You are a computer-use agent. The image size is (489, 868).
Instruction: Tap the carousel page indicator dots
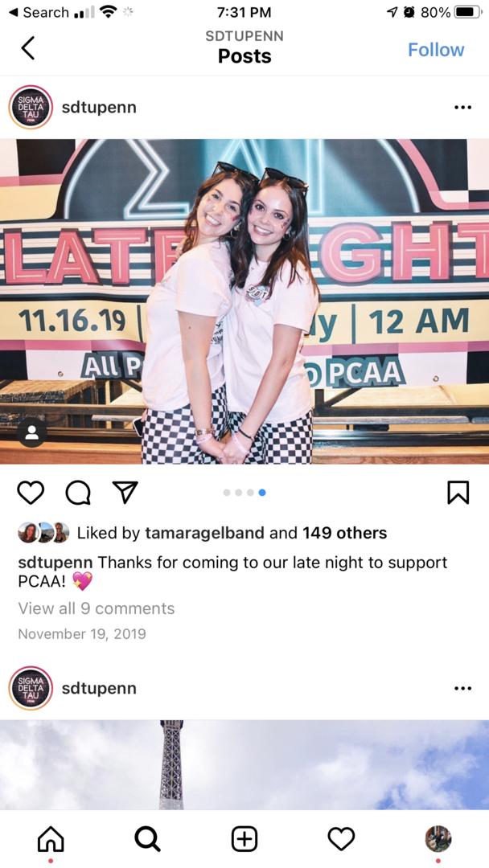click(x=244, y=492)
